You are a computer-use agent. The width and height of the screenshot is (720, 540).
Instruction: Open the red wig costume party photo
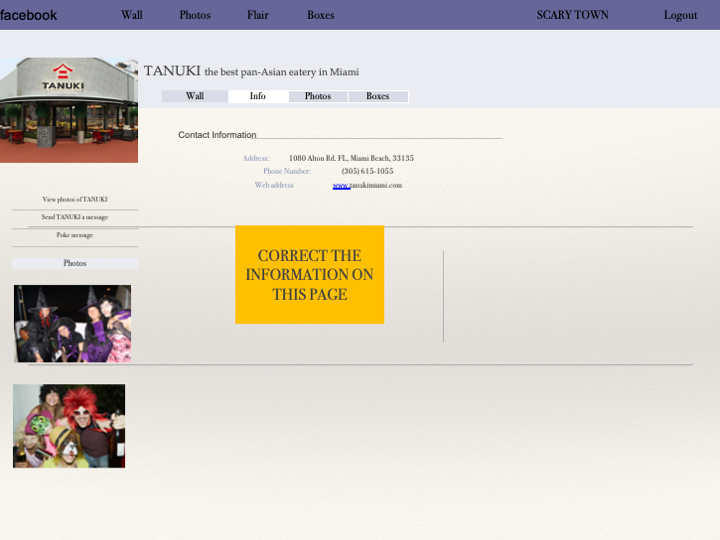pos(69,426)
